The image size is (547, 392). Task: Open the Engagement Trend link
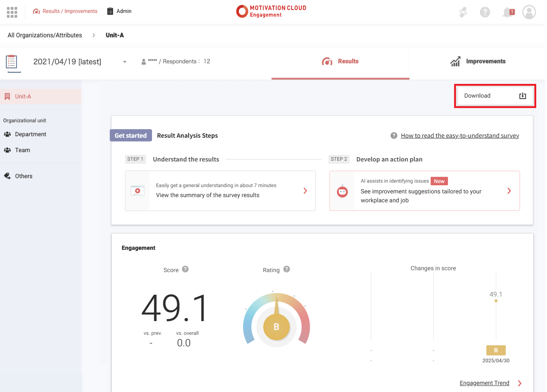click(484, 383)
